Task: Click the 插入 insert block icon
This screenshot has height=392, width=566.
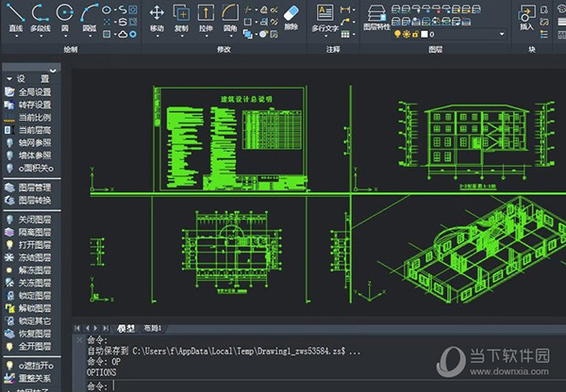Action: 526,17
